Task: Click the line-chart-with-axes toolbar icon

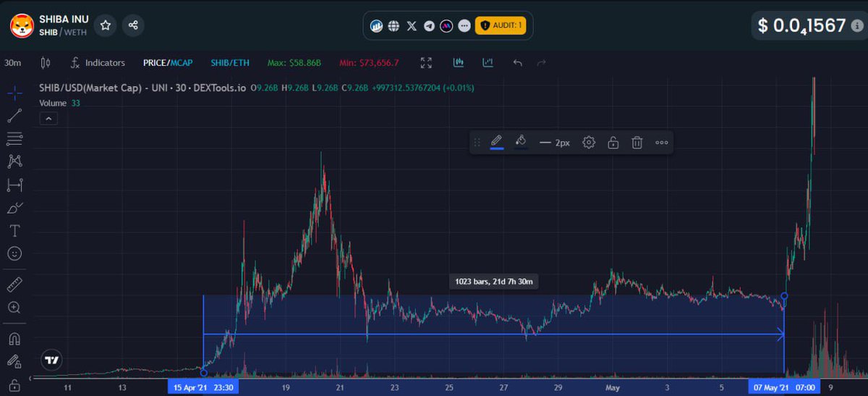Action: pos(488,63)
